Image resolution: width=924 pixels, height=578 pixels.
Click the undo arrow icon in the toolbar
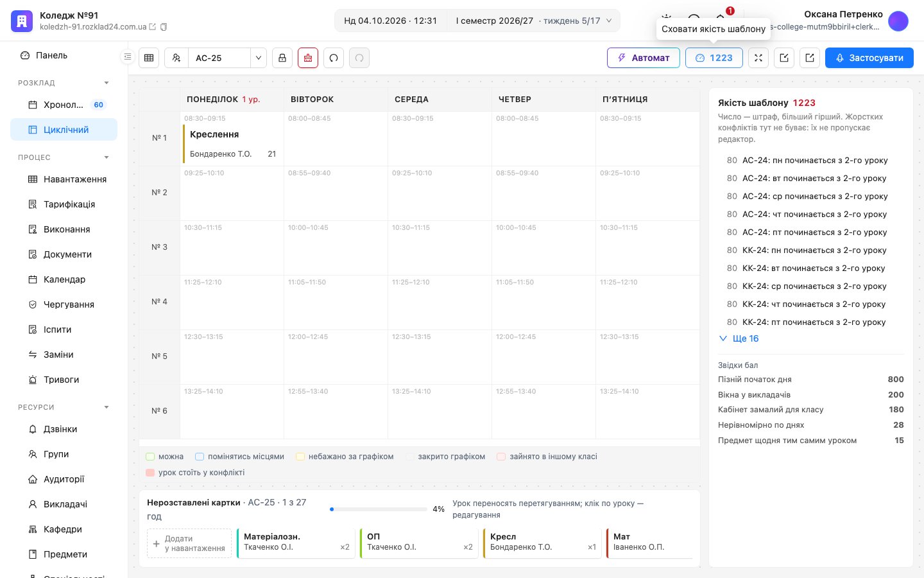(x=334, y=58)
